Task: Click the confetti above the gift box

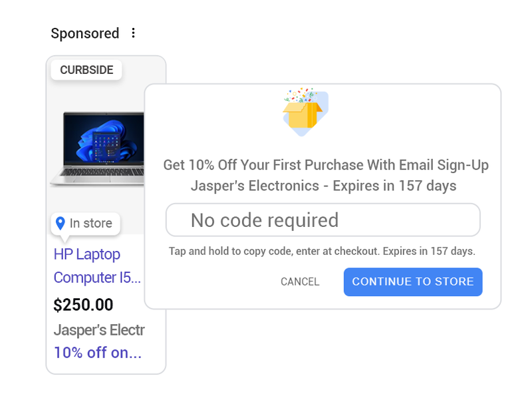Action: [x=301, y=95]
